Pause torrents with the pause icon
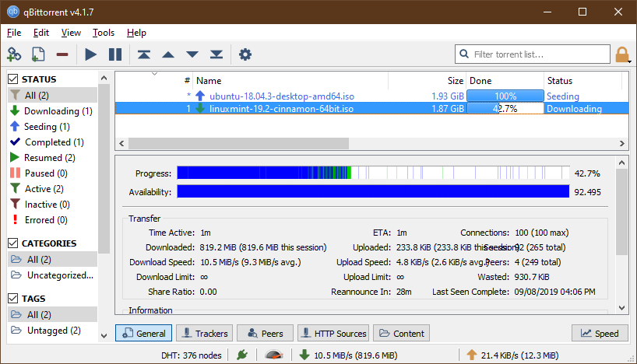637x364 pixels. tap(115, 54)
